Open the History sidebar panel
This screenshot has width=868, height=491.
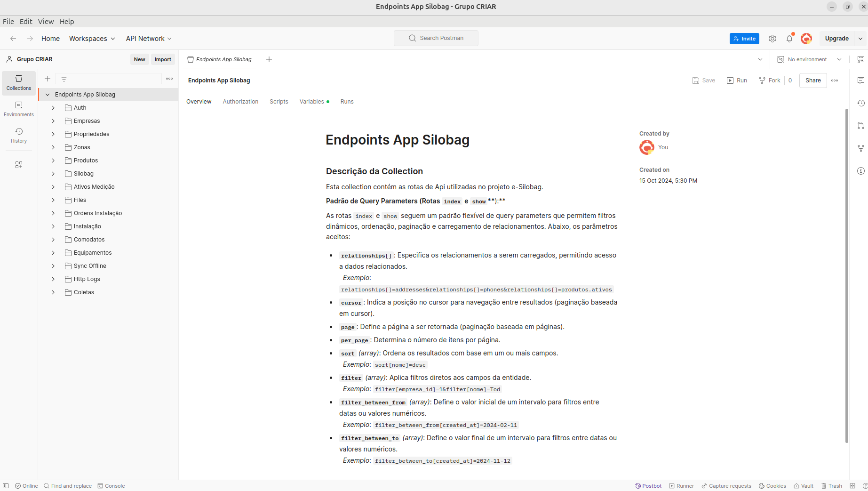(19, 135)
